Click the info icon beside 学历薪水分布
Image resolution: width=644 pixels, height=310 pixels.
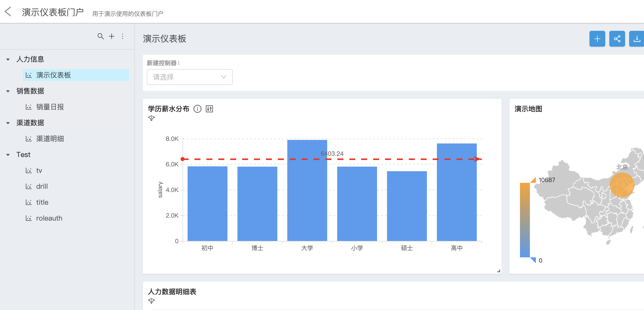(x=197, y=109)
